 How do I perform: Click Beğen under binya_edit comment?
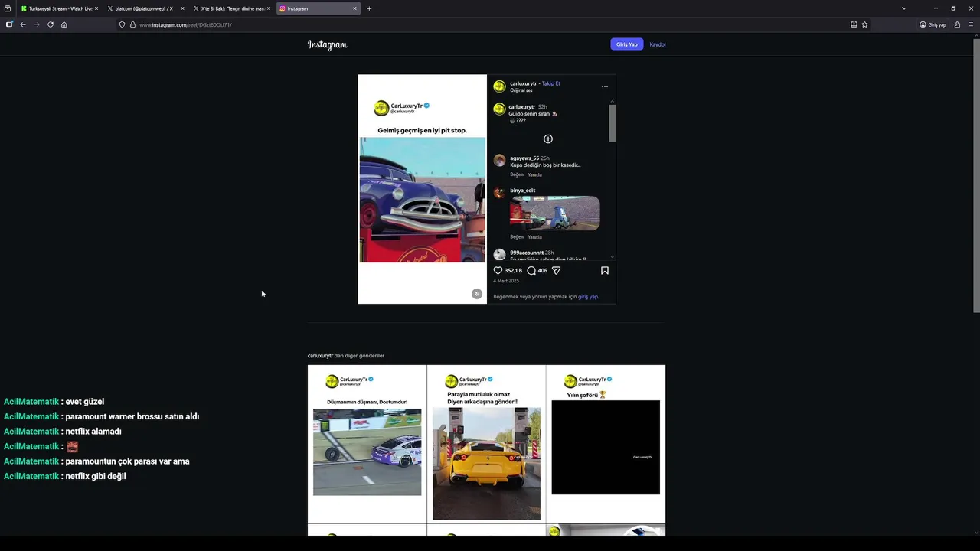pyautogui.click(x=517, y=237)
